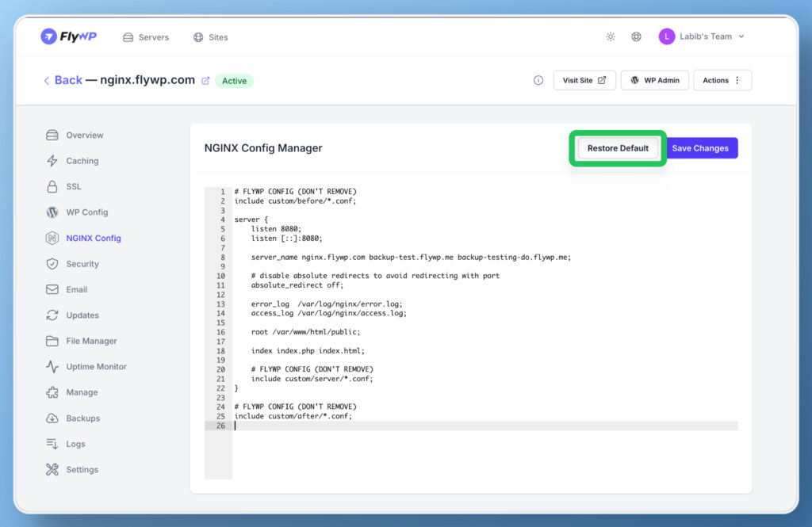Viewport: 812px width, 527px height.
Task: Click the purple L team avatar
Action: (x=666, y=36)
